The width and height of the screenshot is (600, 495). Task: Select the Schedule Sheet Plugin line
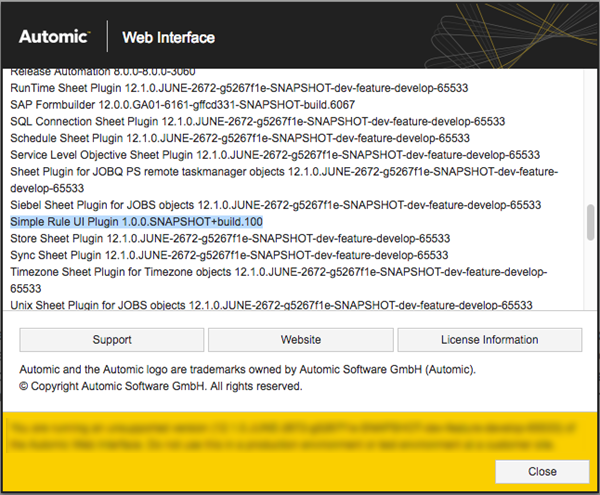coord(240,138)
